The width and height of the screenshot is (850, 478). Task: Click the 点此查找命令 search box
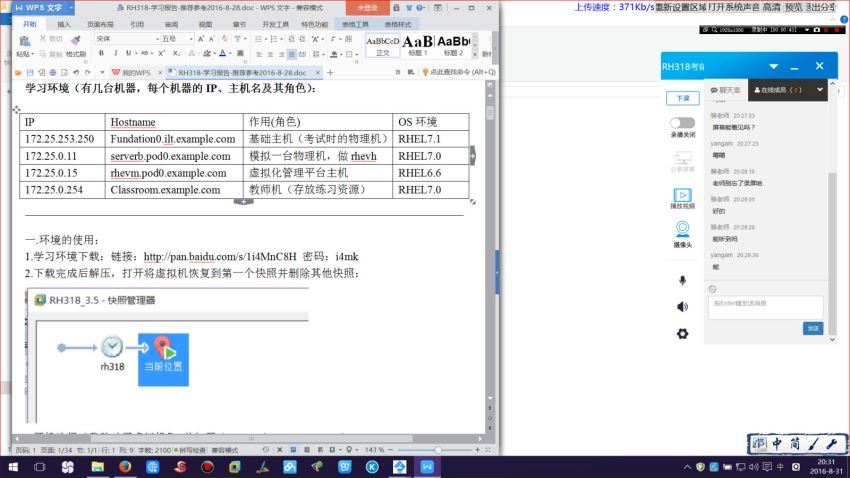pyautogui.click(x=459, y=72)
